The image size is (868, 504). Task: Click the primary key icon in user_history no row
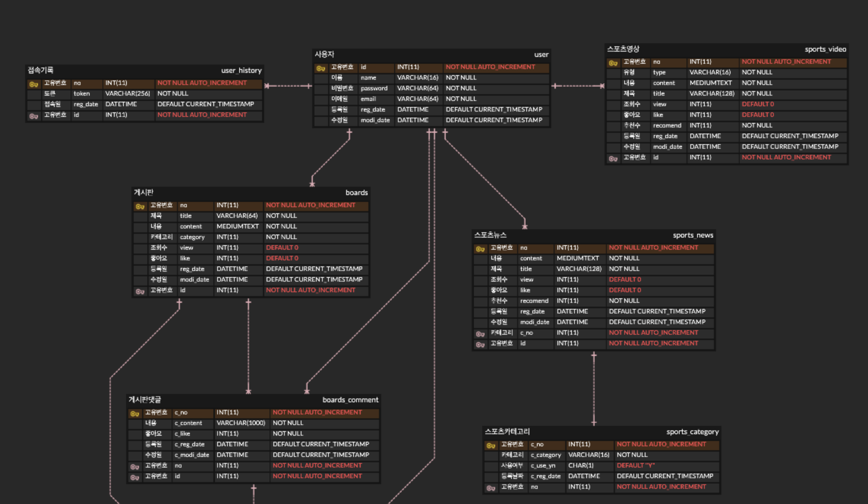33,84
